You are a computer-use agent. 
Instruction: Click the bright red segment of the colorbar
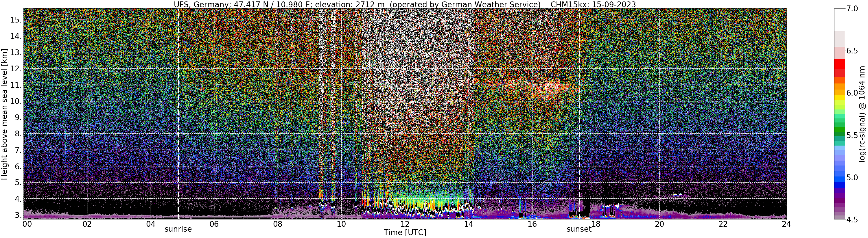point(840,64)
